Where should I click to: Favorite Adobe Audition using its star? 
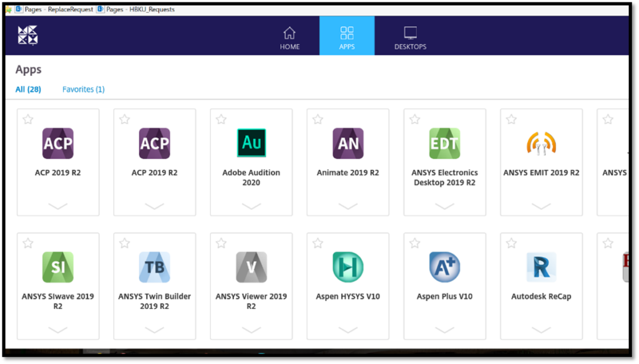click(x=221, y=118)
